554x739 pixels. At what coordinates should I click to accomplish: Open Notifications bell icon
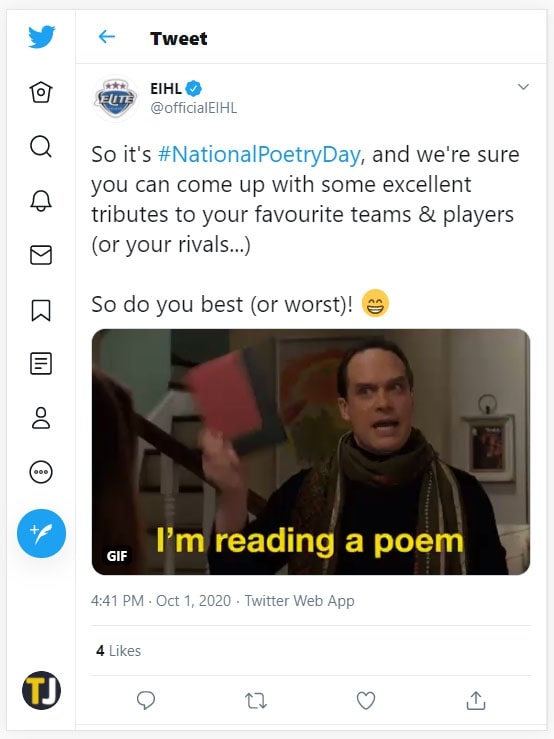pyautogui.click(x=41, y=201)
